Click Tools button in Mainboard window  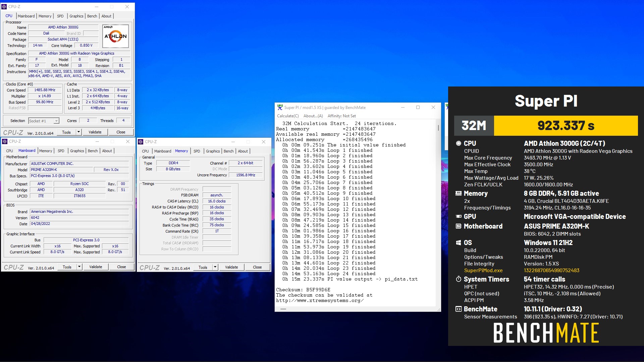67,267
